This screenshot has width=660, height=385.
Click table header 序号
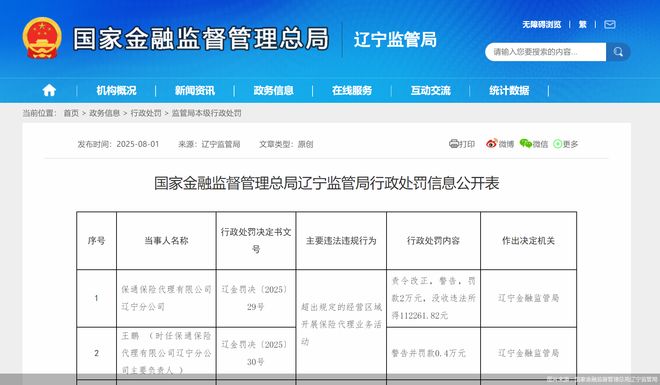pos(96,241)
